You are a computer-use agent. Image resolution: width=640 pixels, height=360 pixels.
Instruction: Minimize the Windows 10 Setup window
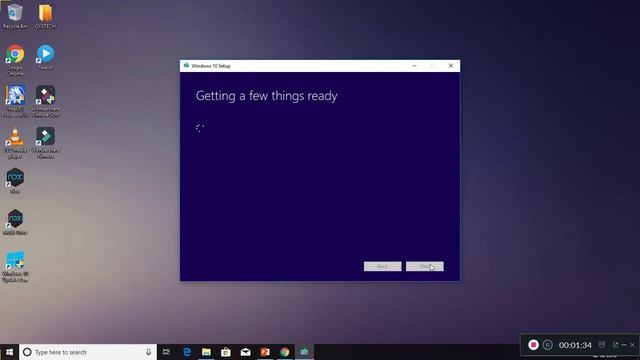414,66
